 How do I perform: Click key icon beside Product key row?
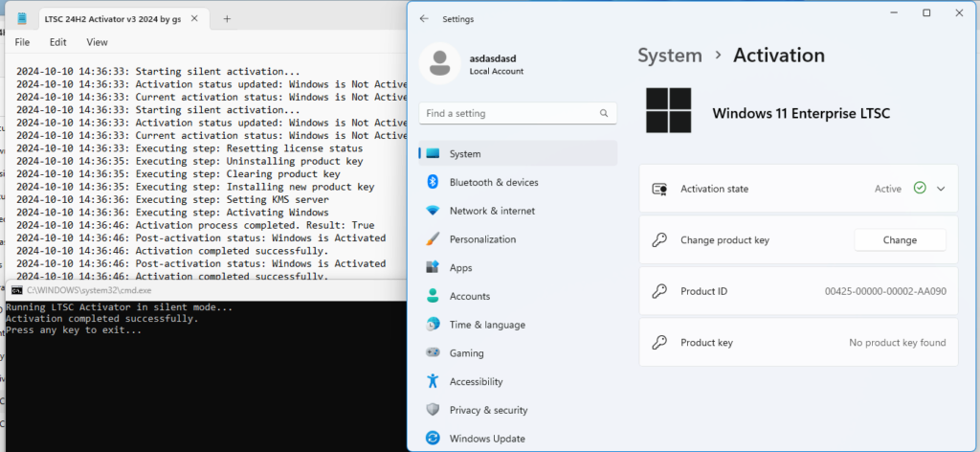pyautogui.click(x=659, y=343)
